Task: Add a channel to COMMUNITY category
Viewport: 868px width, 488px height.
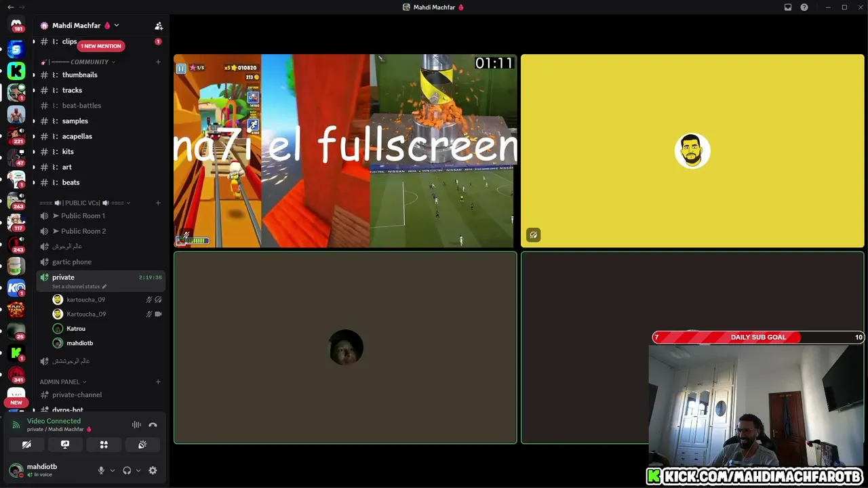Action: [158, 62]
